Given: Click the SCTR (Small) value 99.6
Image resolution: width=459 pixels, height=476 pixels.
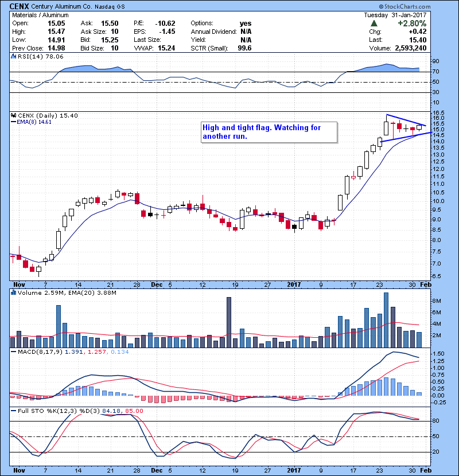Looking at the screenshot, I should coord(244,48).
